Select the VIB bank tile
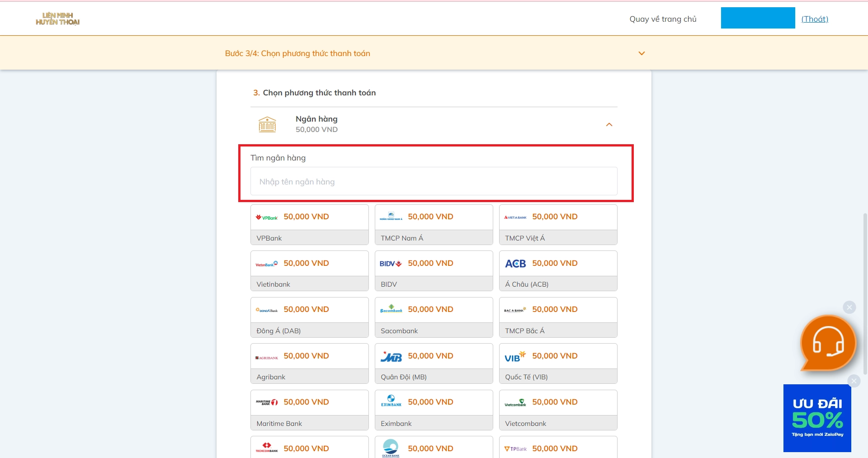Viewport: 868px width, 458px height. 558,364
